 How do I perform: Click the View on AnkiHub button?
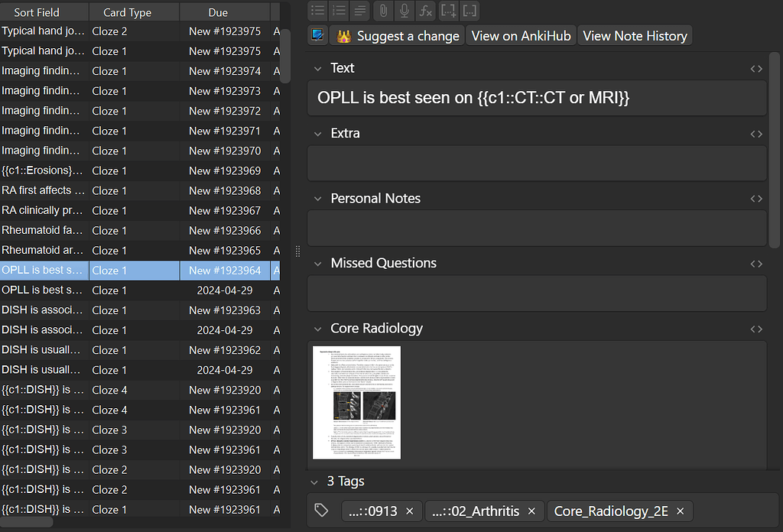[x=521, y=36]
